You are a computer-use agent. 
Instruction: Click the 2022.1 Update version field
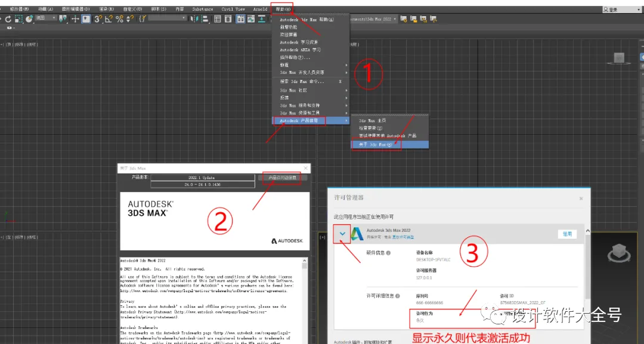203,178
